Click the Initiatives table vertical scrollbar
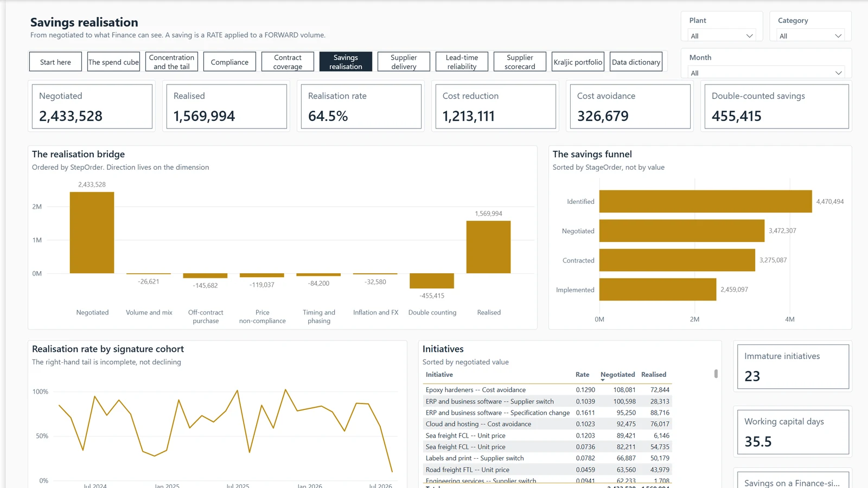Image resolution: width=868 pixels, height=488 pixels. [x=716, y=374]
